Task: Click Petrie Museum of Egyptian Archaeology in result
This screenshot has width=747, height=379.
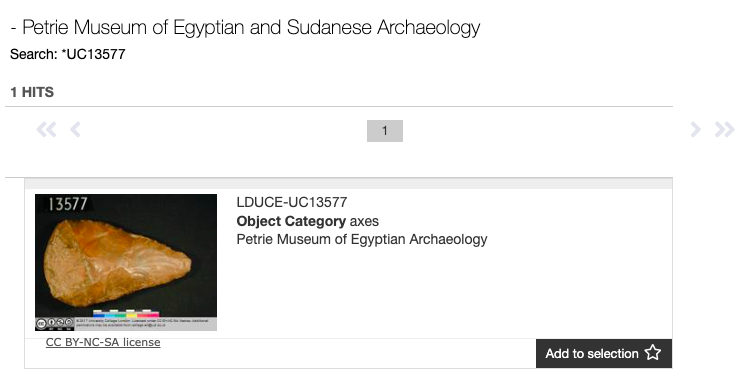Action: [362, 239]
